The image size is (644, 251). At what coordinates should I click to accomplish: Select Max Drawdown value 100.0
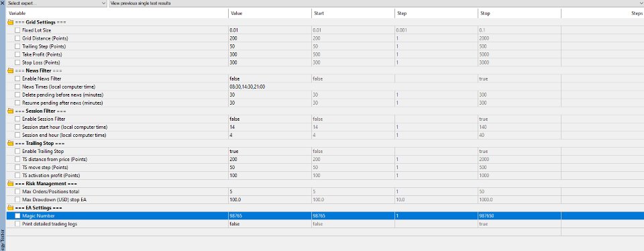235,199
